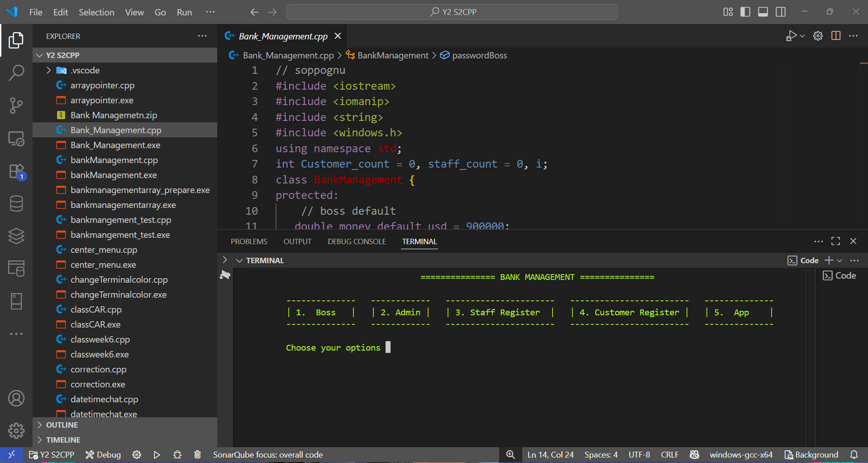Image resolution: width=868 pixels, height=463 pixels.
Task: Click the status bar bug debug icon
Action: (177, 454)
